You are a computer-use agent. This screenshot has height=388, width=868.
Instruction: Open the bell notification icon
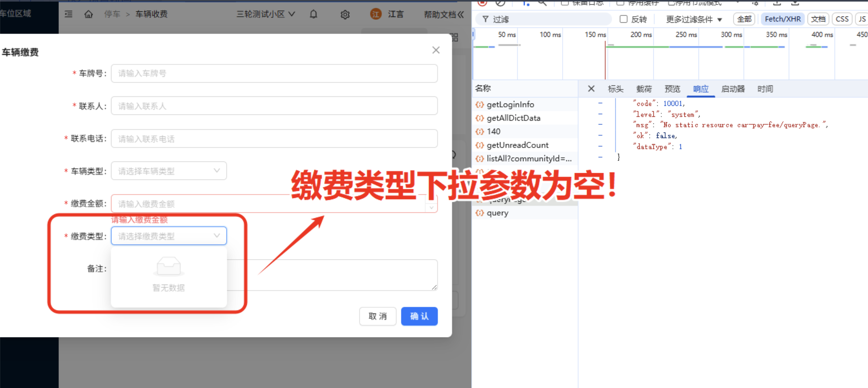tap(313, 14)
